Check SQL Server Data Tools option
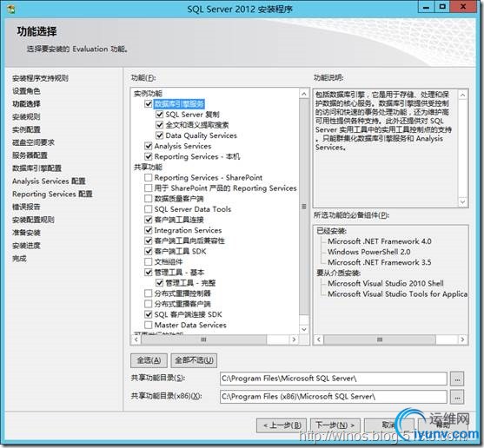484x448 pixels. (149, 209)
